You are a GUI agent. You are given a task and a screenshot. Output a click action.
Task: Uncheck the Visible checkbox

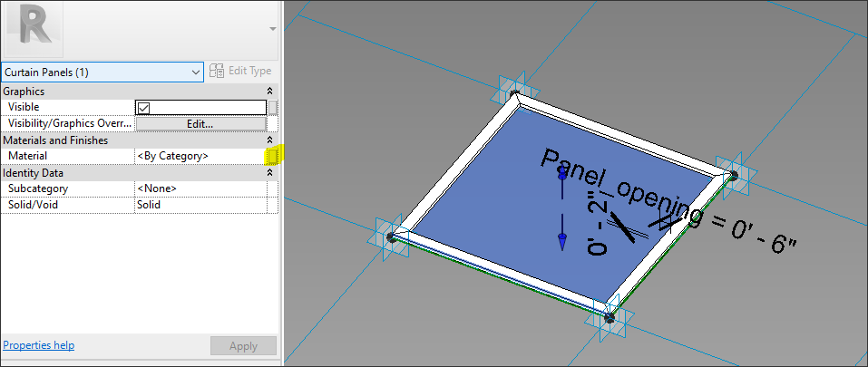143,108
